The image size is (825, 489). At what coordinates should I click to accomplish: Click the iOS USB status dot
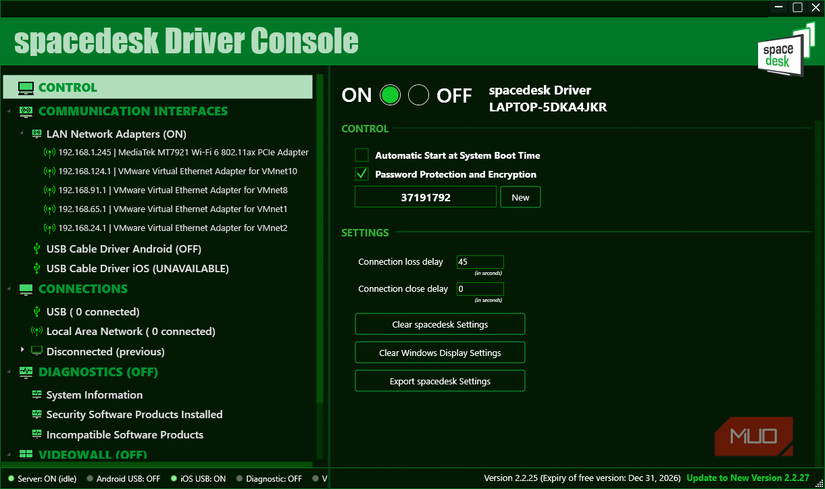point(174,478)
